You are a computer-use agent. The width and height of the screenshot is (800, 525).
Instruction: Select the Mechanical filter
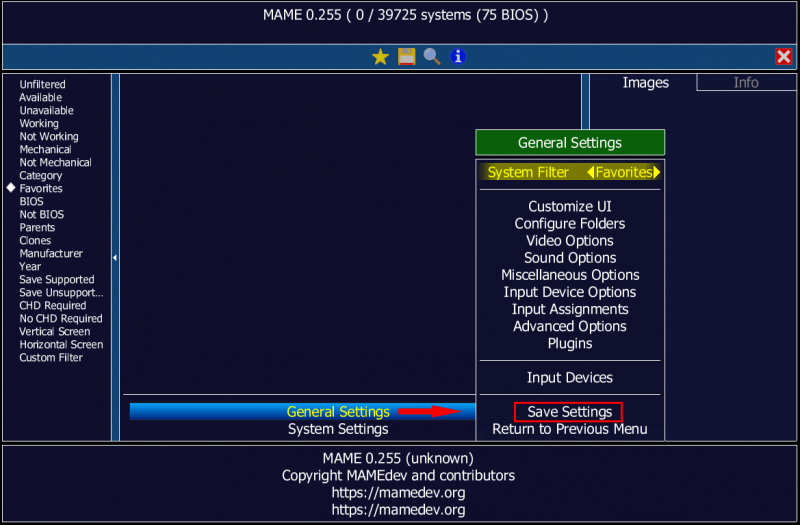(45, 149)
